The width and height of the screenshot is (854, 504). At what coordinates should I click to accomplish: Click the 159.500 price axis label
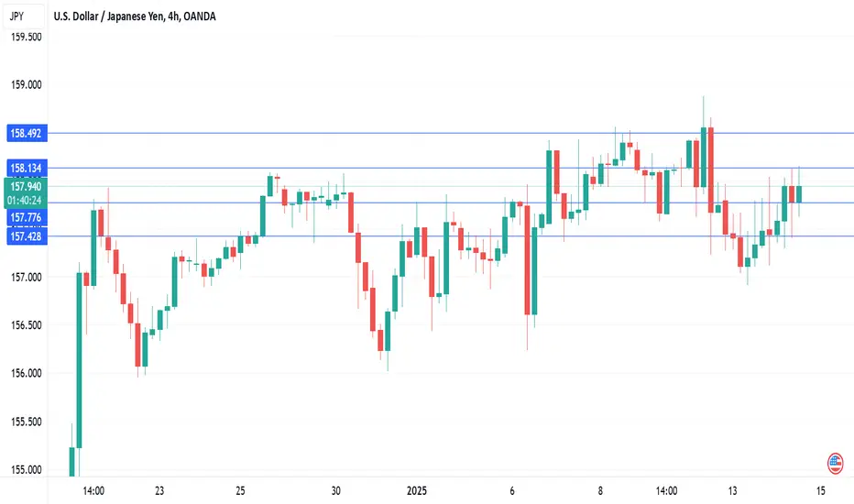click(x=27, y=37)
